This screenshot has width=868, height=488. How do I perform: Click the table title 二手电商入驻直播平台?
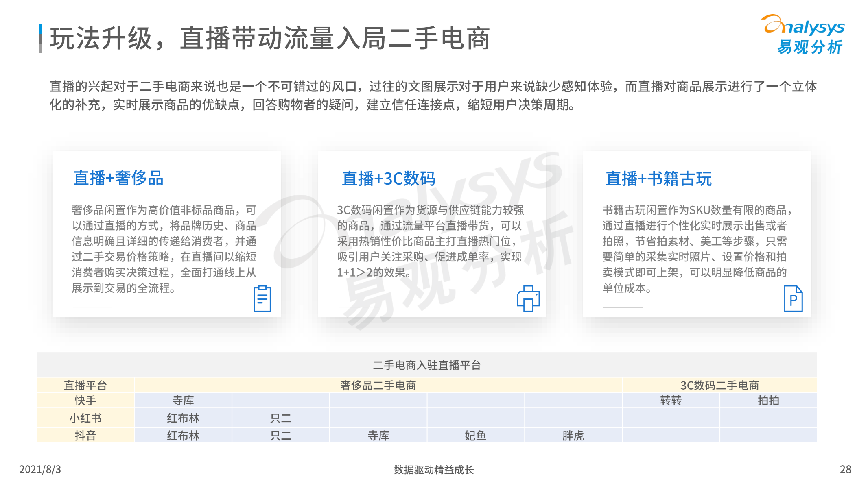(427, 365)
